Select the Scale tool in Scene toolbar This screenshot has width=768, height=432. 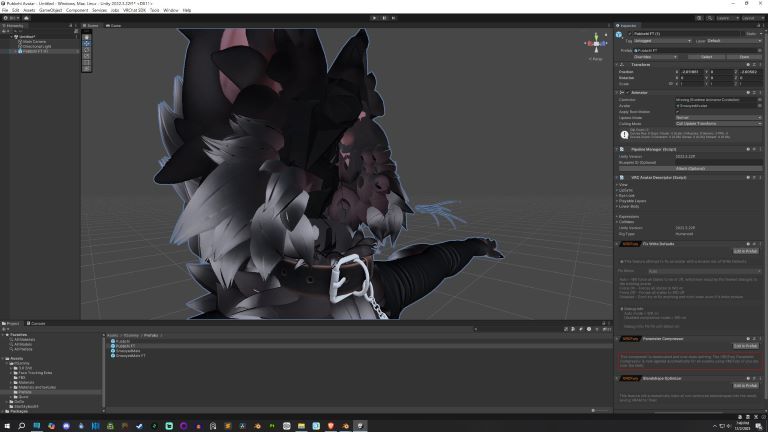pyautogui.click(x=87, y=56)
